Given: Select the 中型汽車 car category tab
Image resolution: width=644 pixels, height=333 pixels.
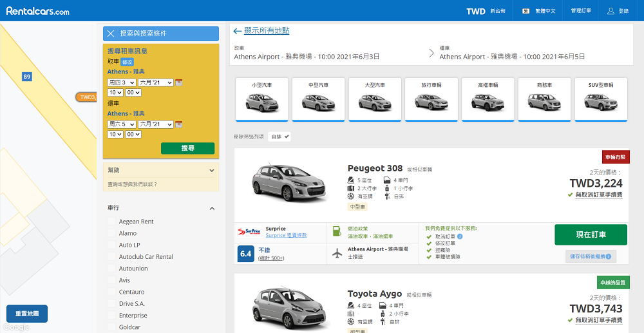Looking at the screenshot, I should 318,100.
